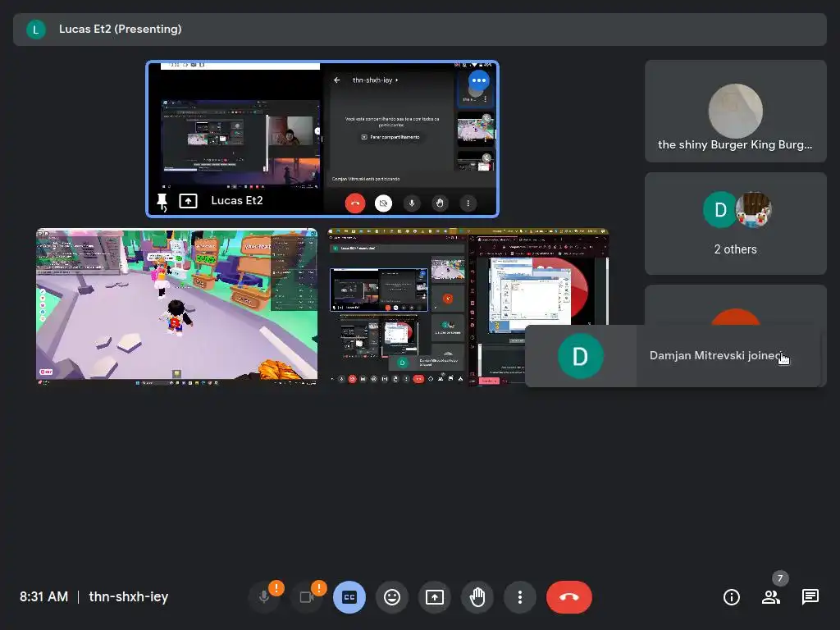Click the red hang-up button inside Lucas's shared screen
The image size is (840, 630).
coord(354,203)
